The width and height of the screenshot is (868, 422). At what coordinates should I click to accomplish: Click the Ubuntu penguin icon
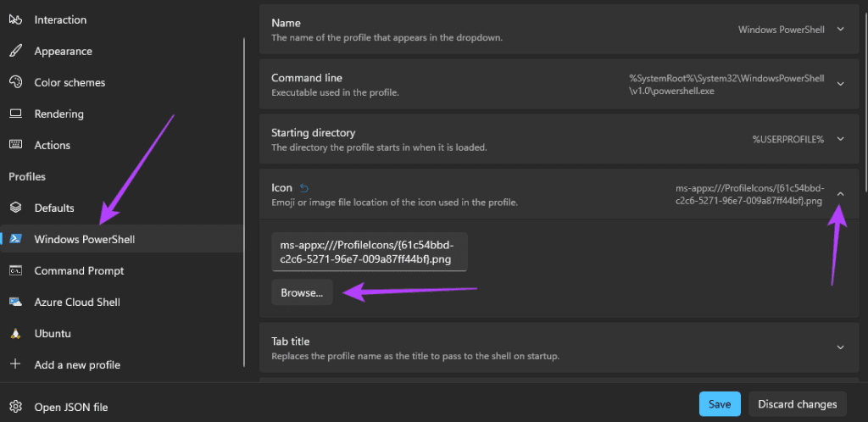click(x=15, y=333)
